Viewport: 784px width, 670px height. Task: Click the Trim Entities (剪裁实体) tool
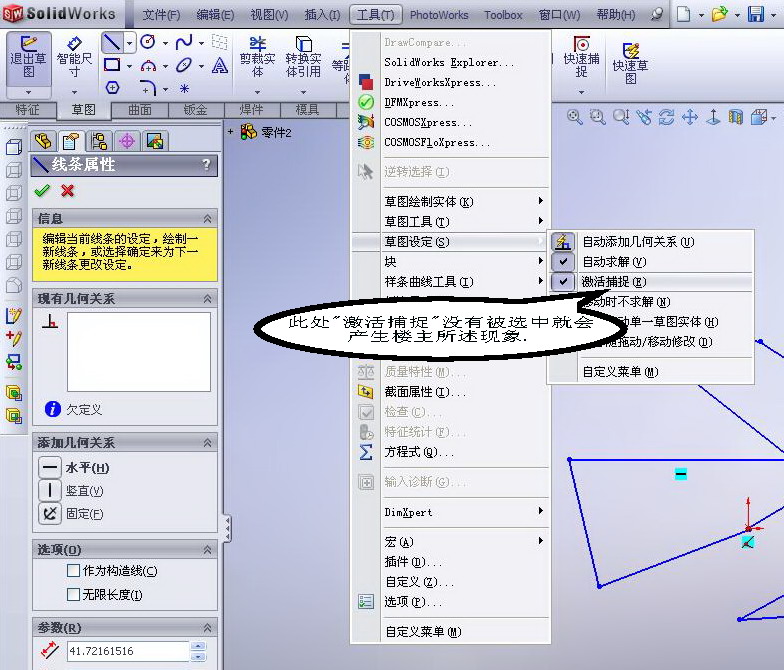pos(258,58)
